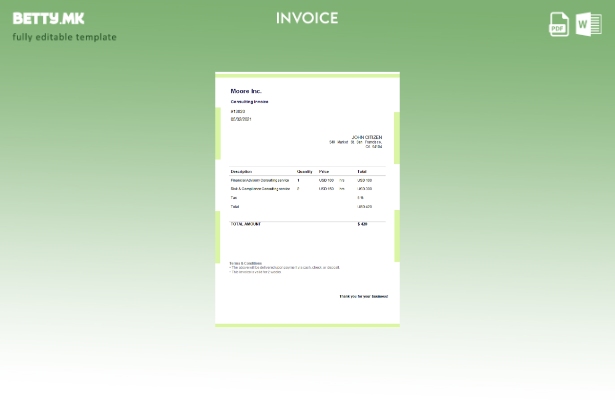This screenshot has width=615, height=400.
Task: Click the 'fully editable template' subtitle
Action: [x=64, y=37]
